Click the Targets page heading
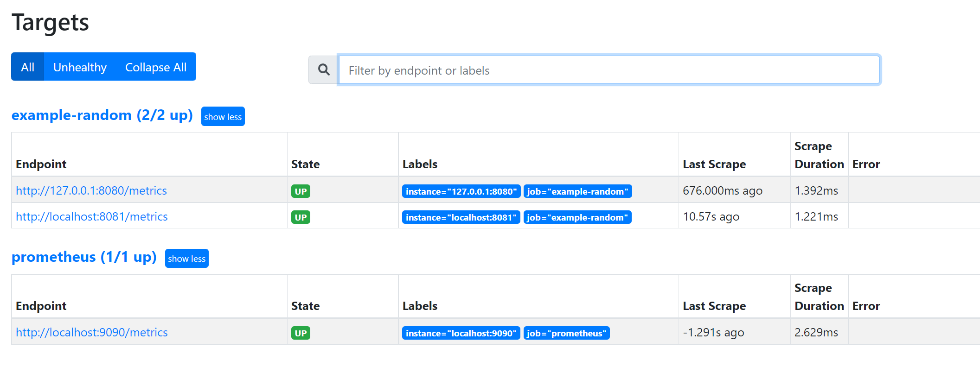The height and width of the screenshot is (392, 980). pyautogui.click(x=50, y=22)
